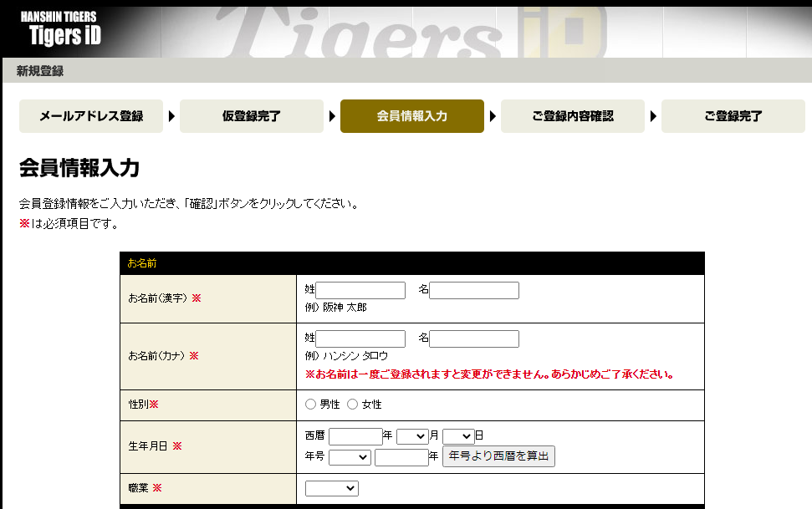The width and height of the screenshot is (812, 509).
Task: Focus the kana 姓 surname field
Action: [x=360, y=339]
